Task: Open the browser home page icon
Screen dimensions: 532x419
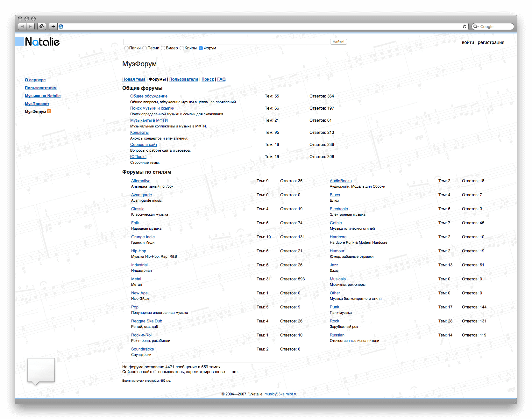Action: (x=42, y=26)
